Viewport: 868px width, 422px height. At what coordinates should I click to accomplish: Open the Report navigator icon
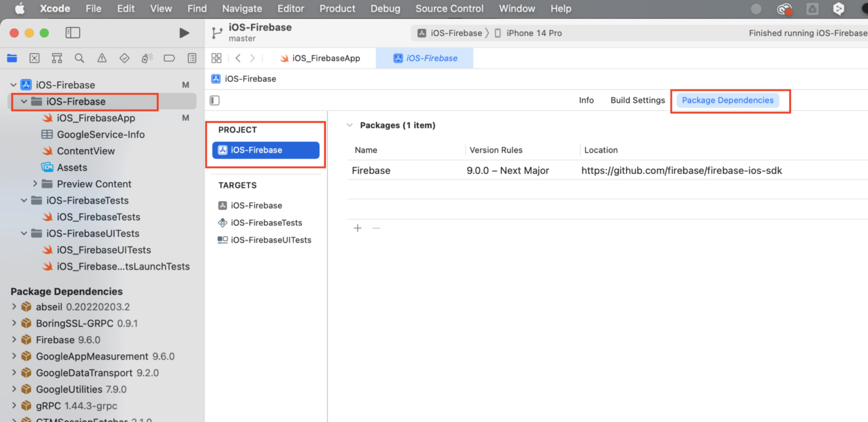coord(192,58)
